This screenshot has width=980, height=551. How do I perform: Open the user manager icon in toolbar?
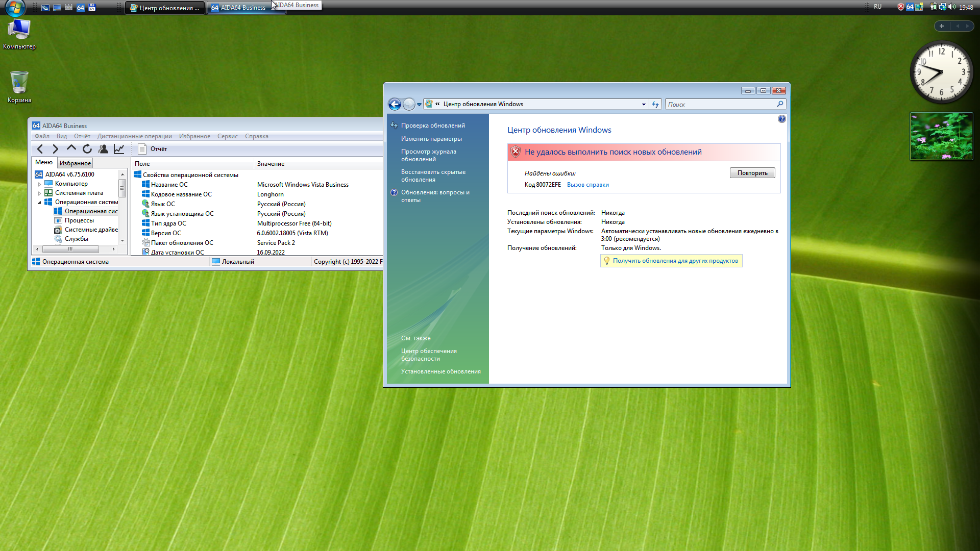(x=103, y=149)
